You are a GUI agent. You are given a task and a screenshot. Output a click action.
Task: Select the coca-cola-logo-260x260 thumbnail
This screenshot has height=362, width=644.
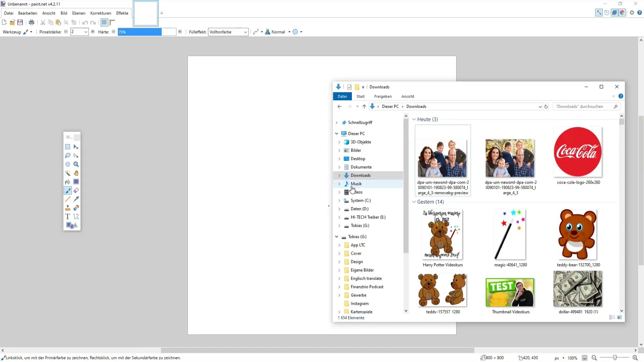(x=578, y=152)
